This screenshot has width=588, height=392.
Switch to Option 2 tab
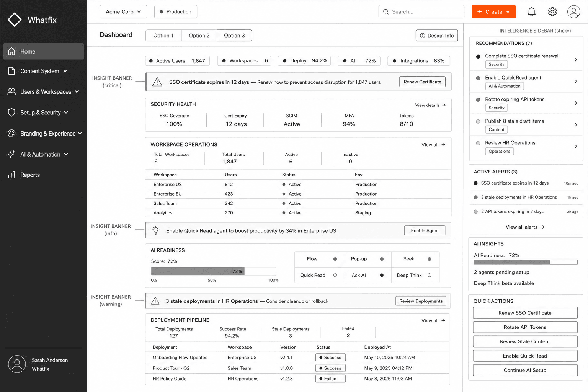tap(199, 36)
